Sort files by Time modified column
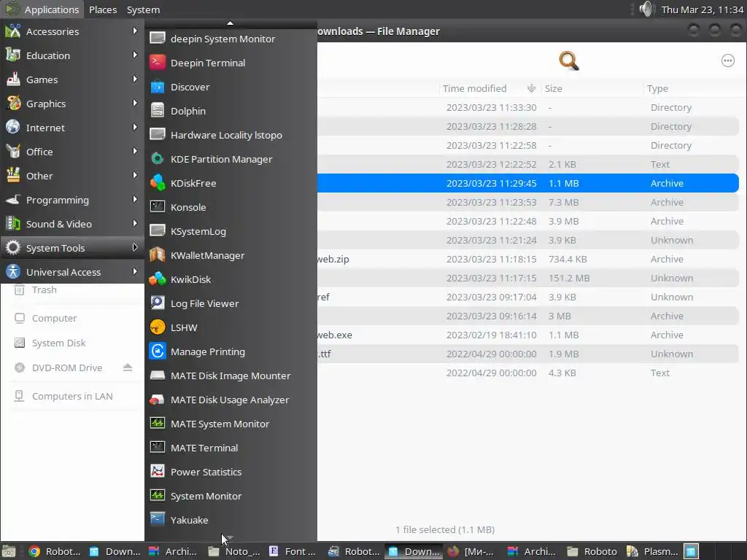The height and width of the screenshot is (560, 747). coord(489,88)
